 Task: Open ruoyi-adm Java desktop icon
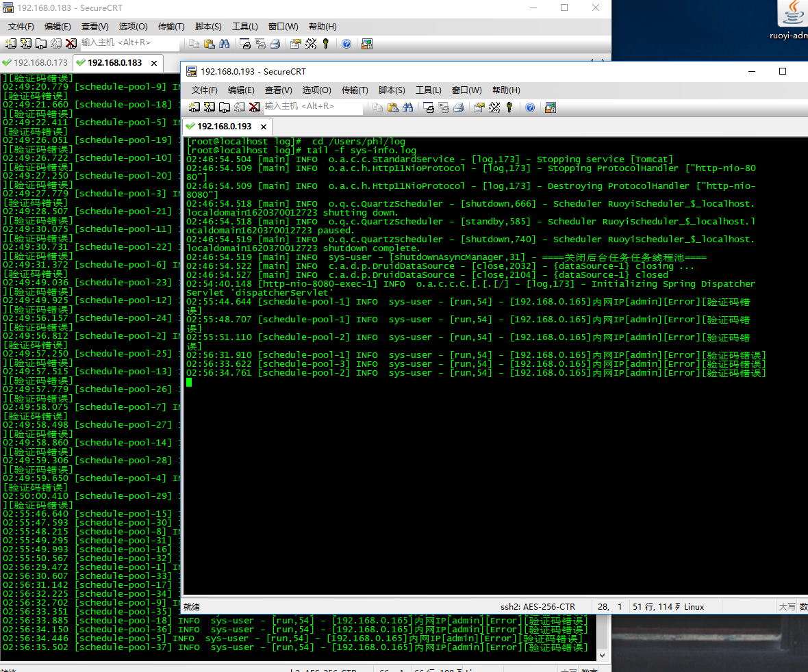pyautogui.click(x=792, y=21)
